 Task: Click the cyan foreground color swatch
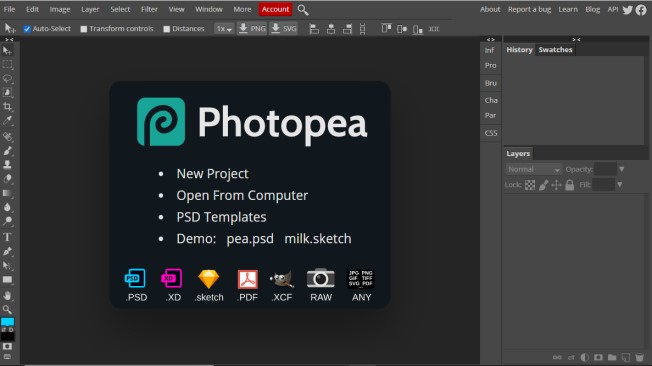7,321
